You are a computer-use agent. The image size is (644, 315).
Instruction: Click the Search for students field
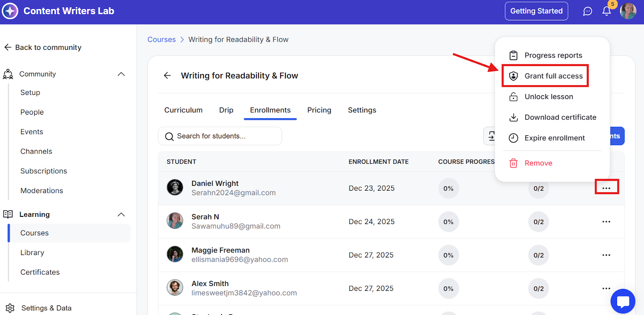click(x=220, y=136)
